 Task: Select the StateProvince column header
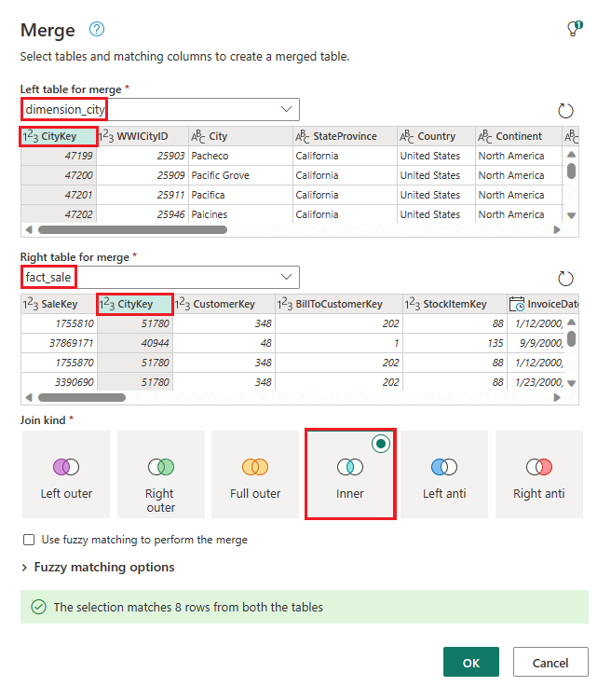click(x=345, y=136)
